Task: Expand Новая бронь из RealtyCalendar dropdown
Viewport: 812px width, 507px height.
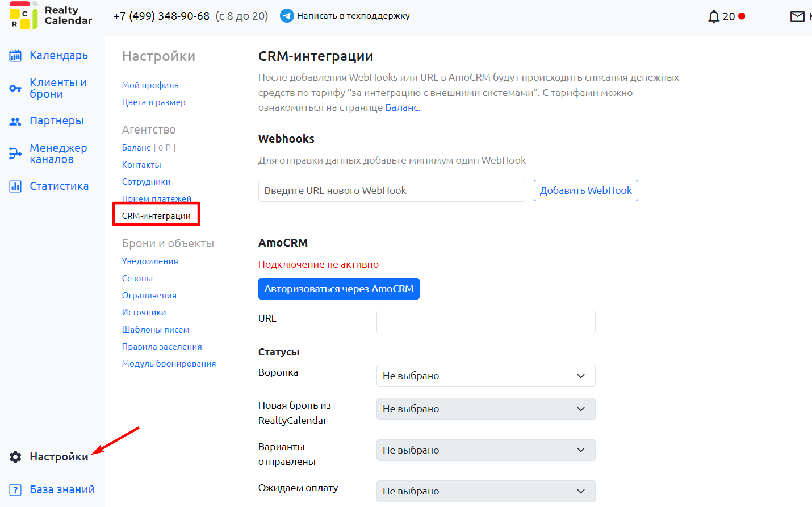Action: [486, 409]
